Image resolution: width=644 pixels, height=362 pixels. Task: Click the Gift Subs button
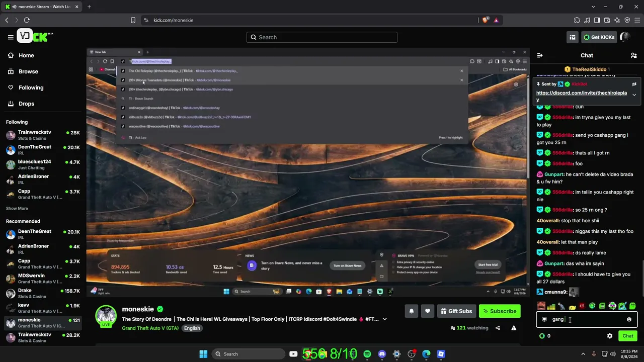coord(456,311)
